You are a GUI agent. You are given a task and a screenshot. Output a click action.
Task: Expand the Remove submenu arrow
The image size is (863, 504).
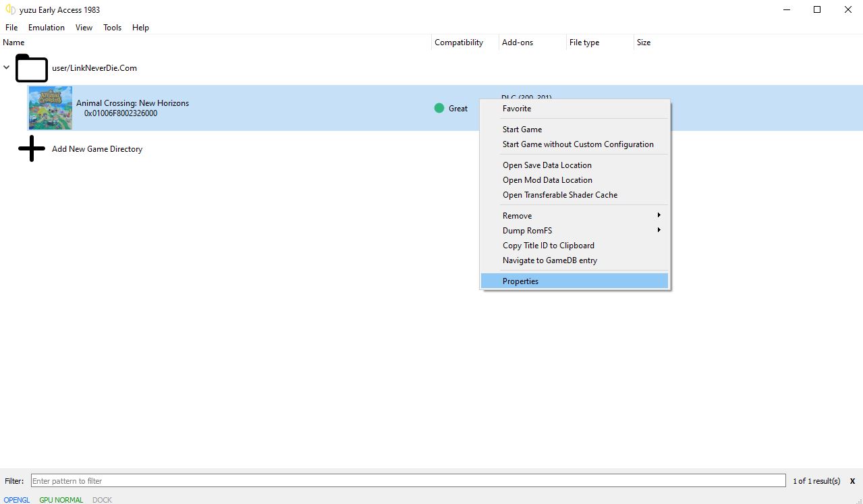tap(659, 215)
